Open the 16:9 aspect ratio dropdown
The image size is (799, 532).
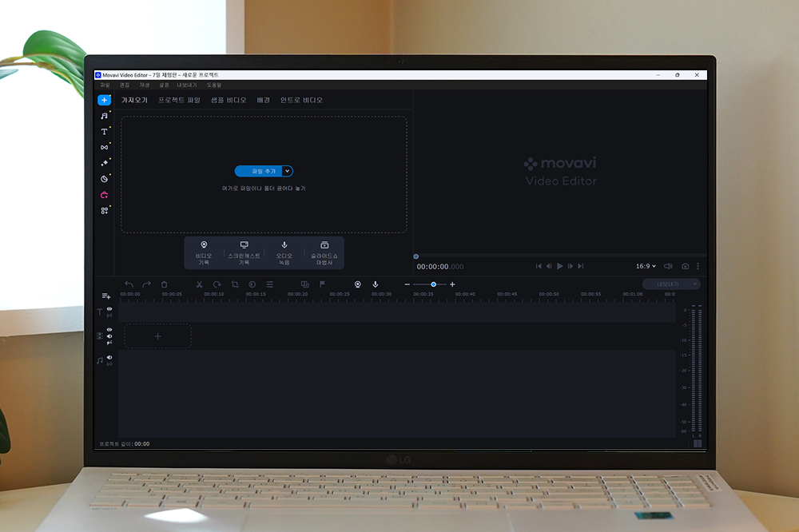point(646,266)
